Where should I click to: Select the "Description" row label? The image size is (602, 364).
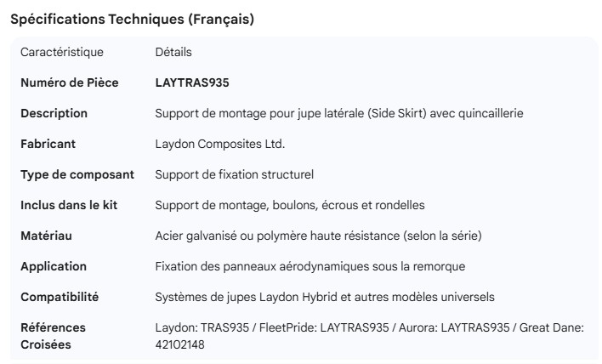(x=54, y=113)
